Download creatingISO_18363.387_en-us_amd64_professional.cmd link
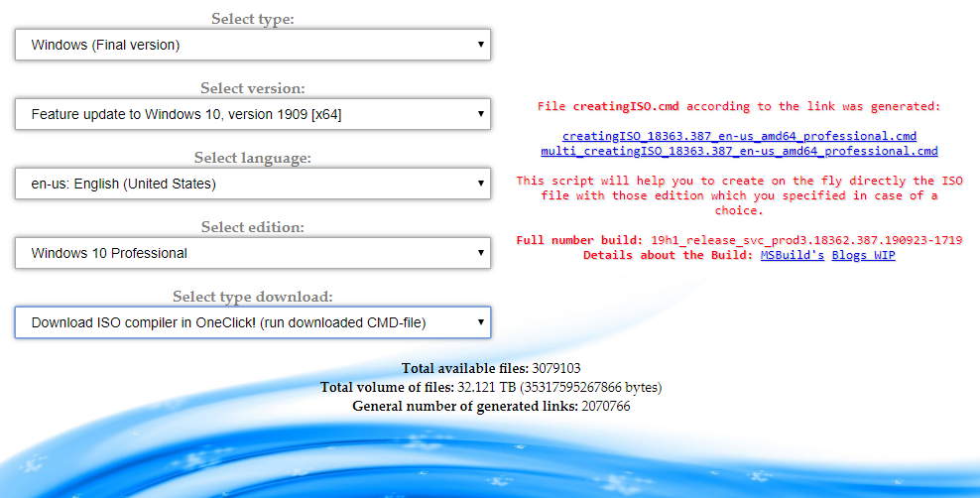980x498 pixels. 739,136
